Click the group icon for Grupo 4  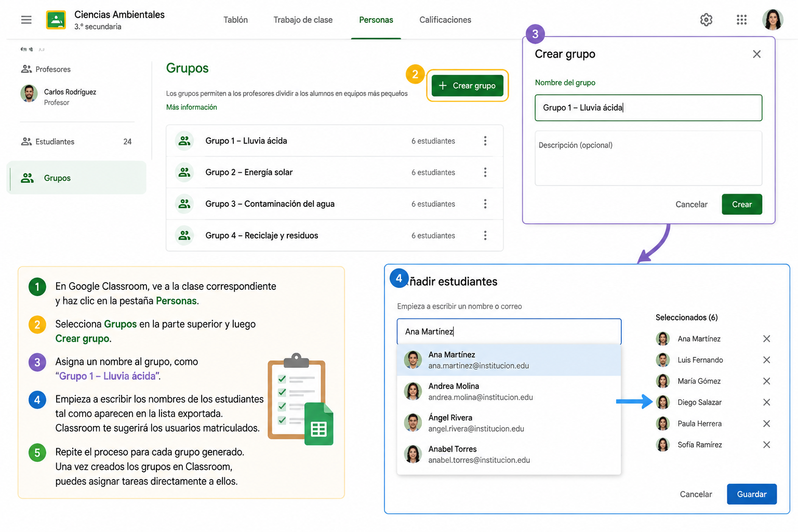(x=184, y=235)
